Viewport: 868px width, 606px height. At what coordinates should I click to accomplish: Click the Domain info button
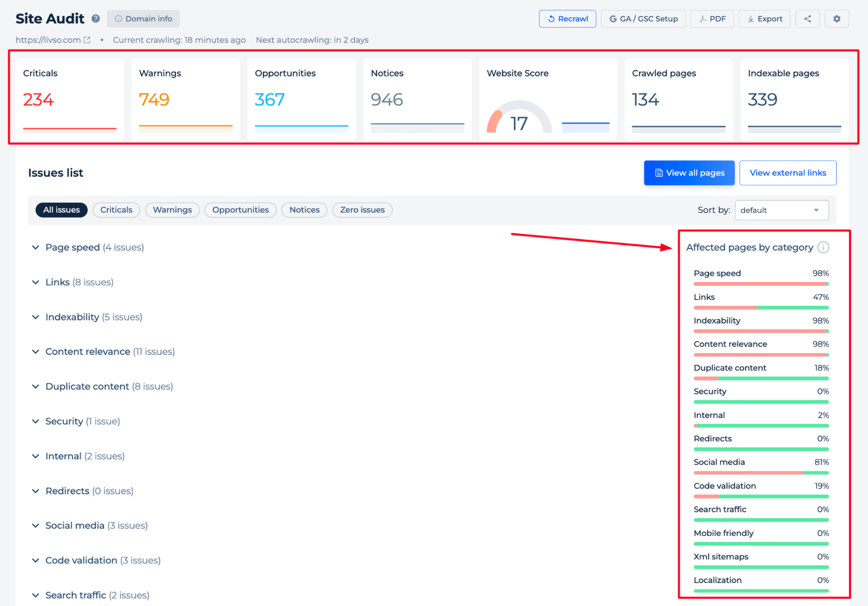click(143, 19)
